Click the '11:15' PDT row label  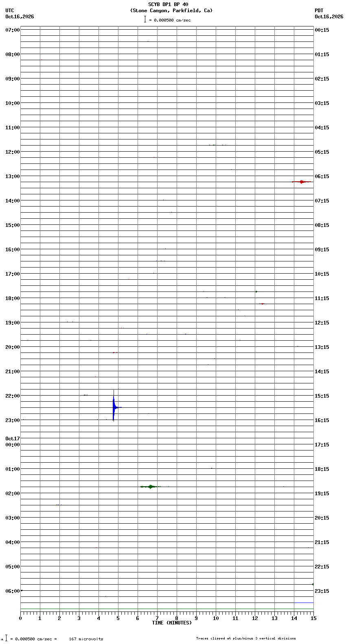coord(322,298)
